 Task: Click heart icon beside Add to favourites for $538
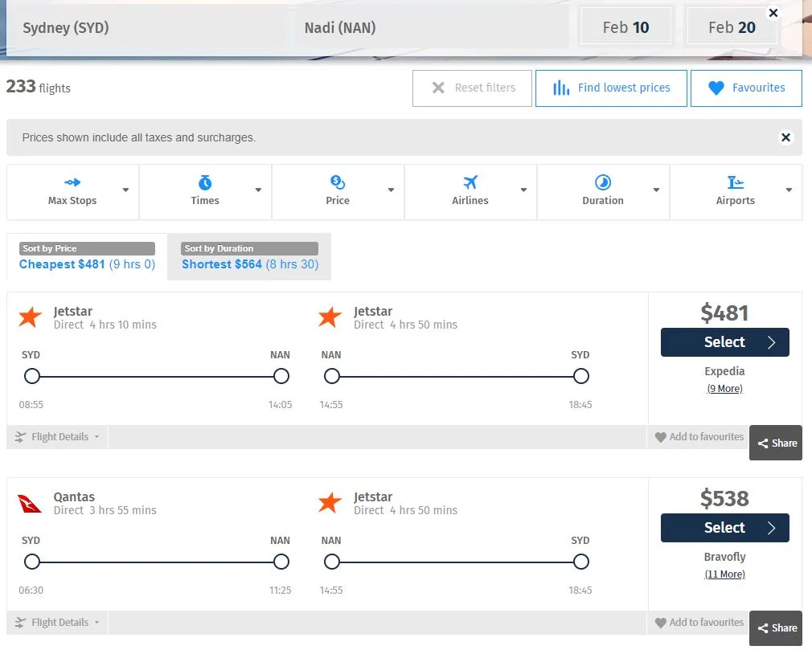tap(660, 623)
